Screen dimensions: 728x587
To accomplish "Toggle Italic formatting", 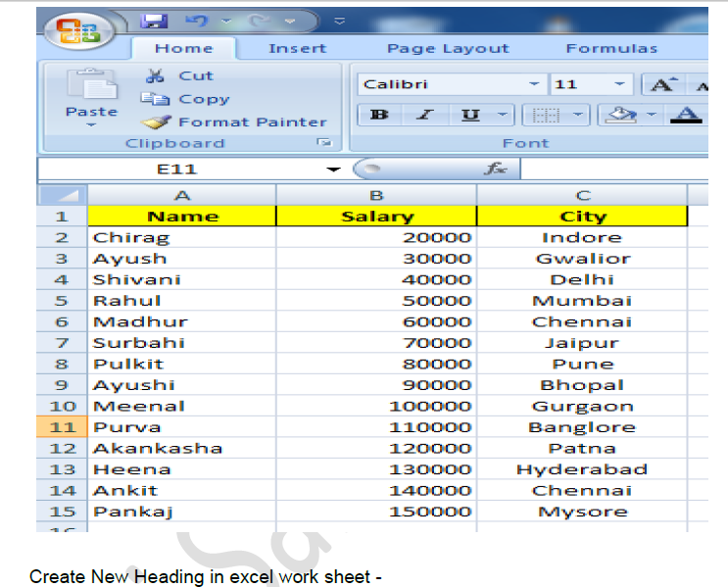I will 424,115.
